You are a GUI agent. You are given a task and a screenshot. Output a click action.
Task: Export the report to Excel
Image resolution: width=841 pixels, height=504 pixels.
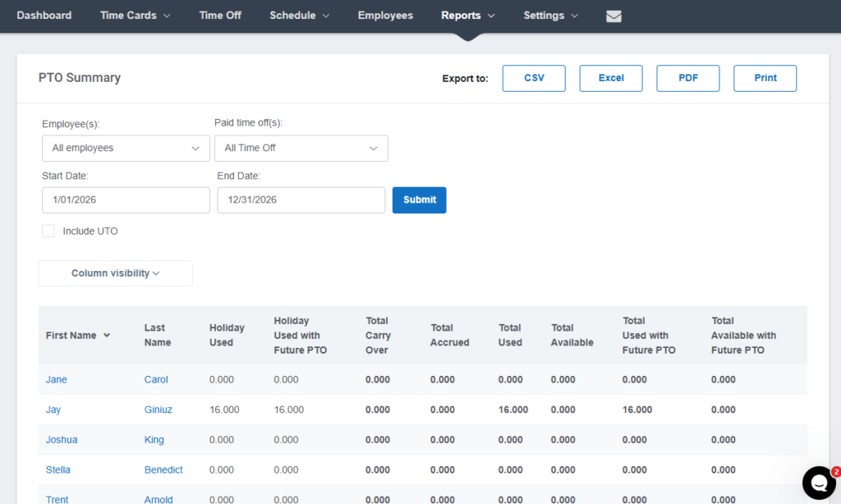[611, 78]
